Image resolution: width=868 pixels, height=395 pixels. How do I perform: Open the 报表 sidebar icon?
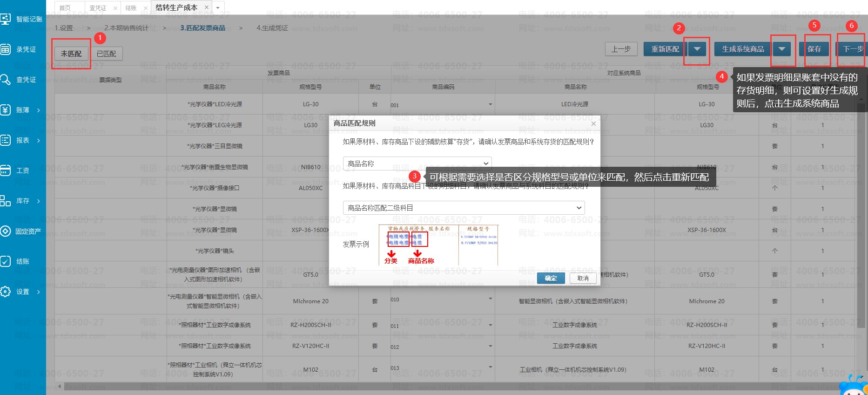point(6,140)
